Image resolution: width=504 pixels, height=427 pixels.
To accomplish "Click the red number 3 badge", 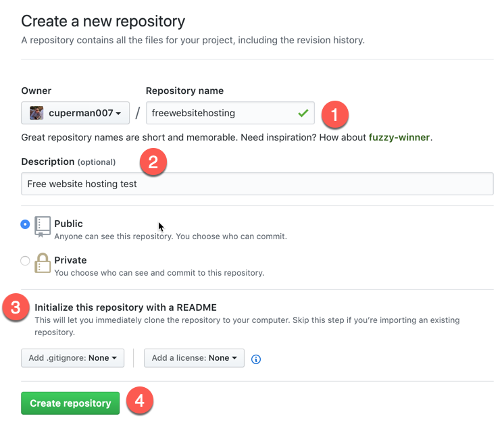I will (15, 307).
